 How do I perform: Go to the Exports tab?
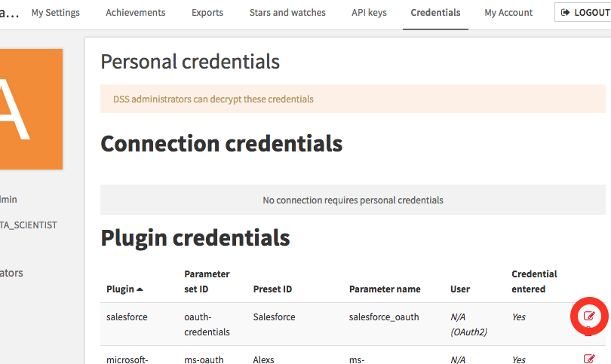point(207,13)
